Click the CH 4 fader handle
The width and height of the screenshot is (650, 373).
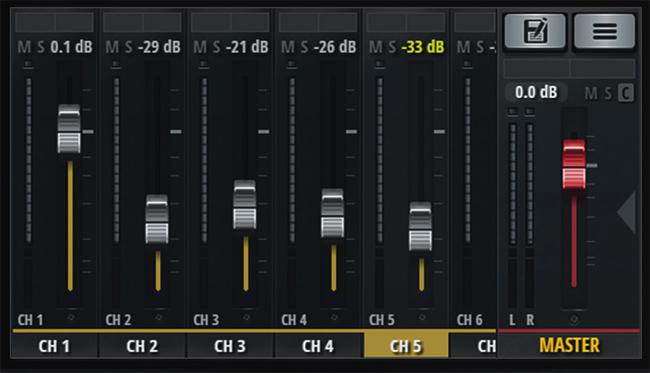point(332,213)
